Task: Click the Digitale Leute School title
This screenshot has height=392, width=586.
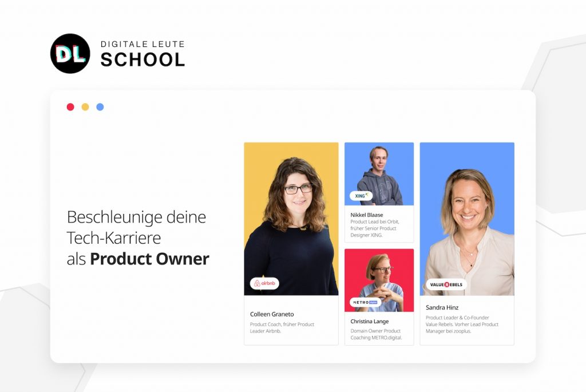Action: 142,54
